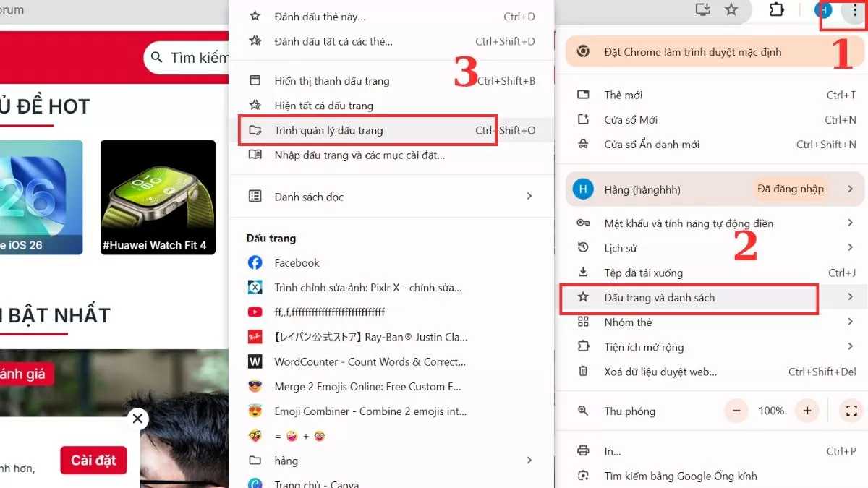Dismiss the install popup with the X
The height and width of the screenshot is (488, 868).
pyautogui.click(x=137, y=419)
